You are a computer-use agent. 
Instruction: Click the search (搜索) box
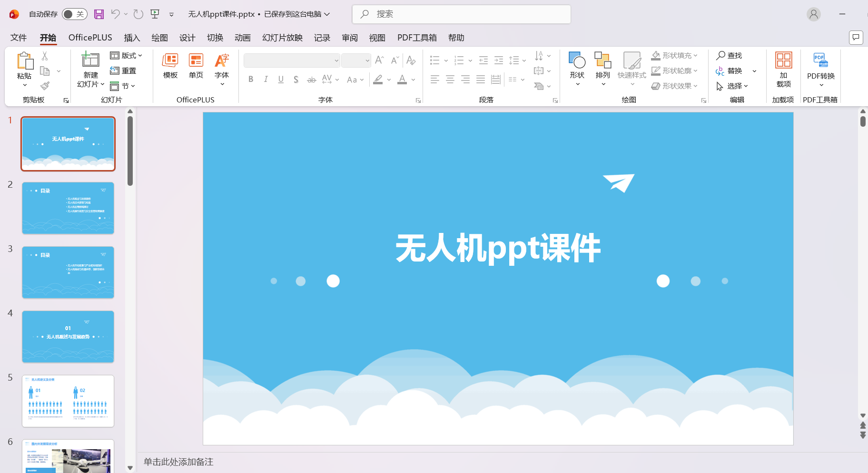tap(462, 14)
